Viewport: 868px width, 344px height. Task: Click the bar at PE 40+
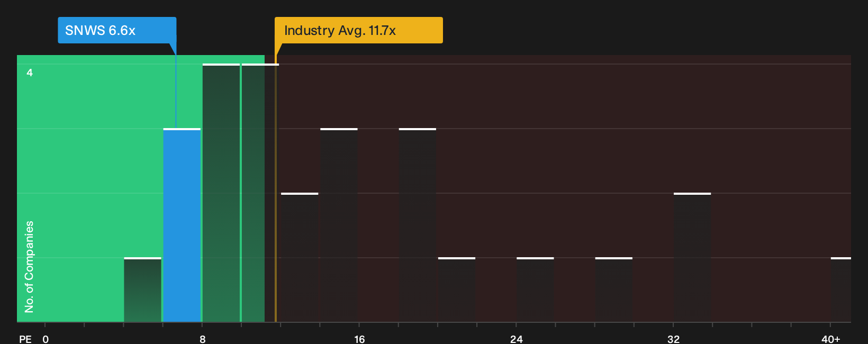[x=841, y=289]
